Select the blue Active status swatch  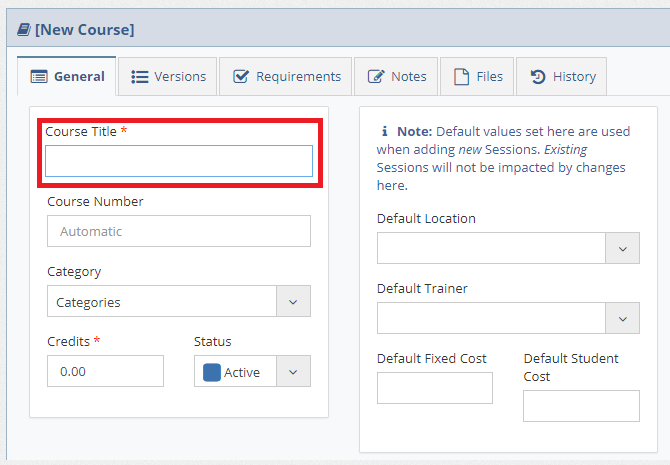(212, 372)
